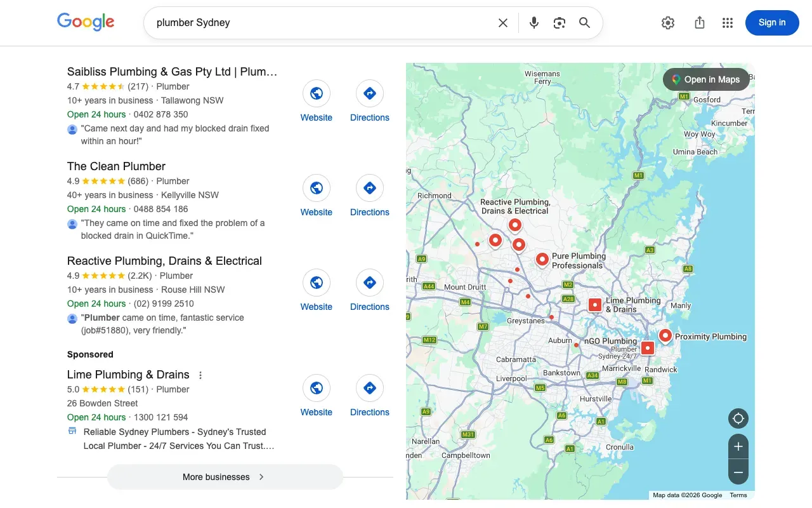The height and width of the screenshot is (508, 812).
Task: Start voice search with microphone icon
Action: coord(534,23)
